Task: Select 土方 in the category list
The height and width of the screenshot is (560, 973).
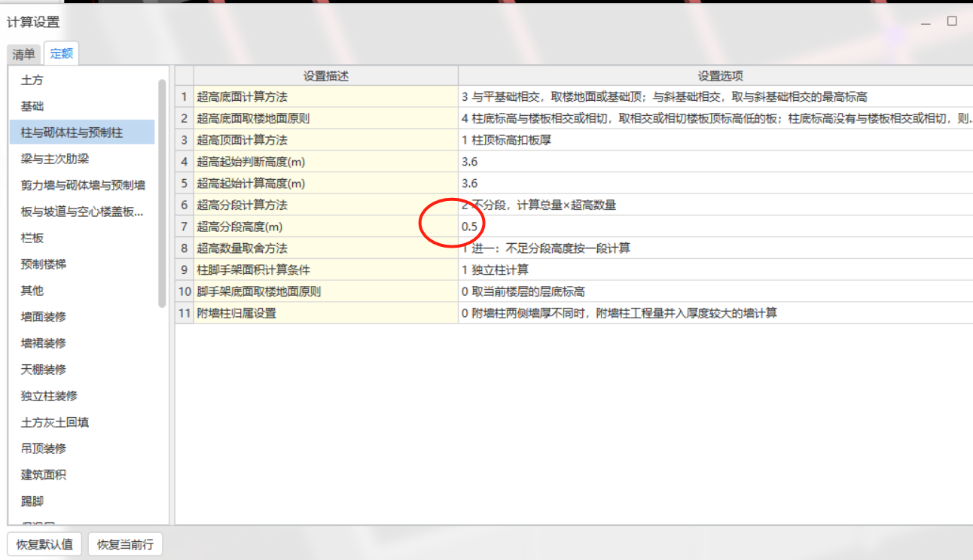Action: point(81,80)
